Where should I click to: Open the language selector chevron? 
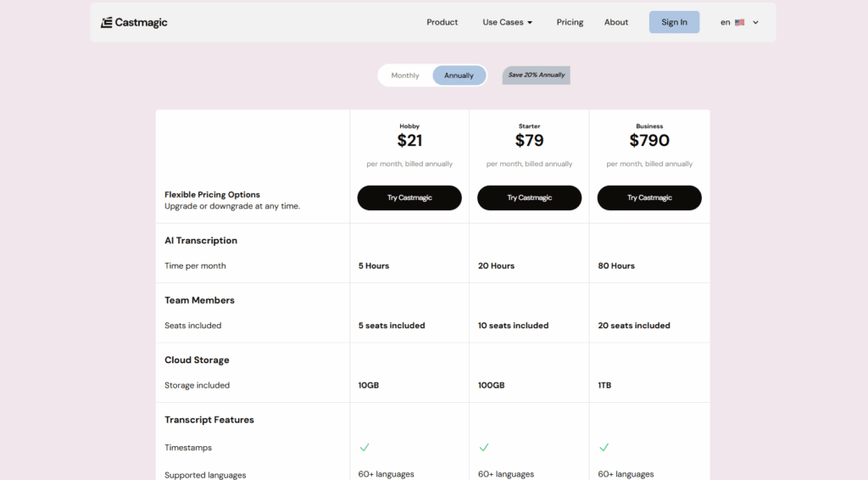755,23
